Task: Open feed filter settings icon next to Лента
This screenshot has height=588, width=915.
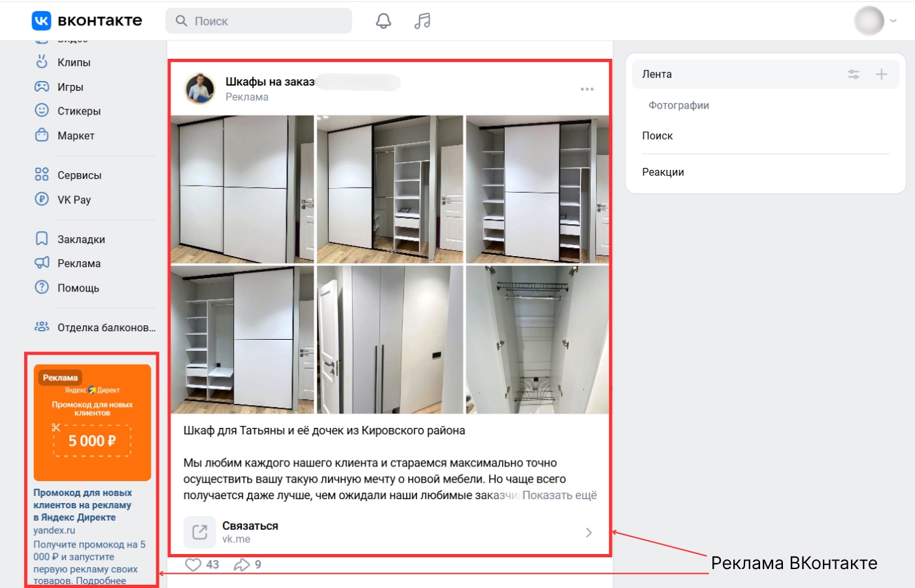Action: click(x=854, y=74)
